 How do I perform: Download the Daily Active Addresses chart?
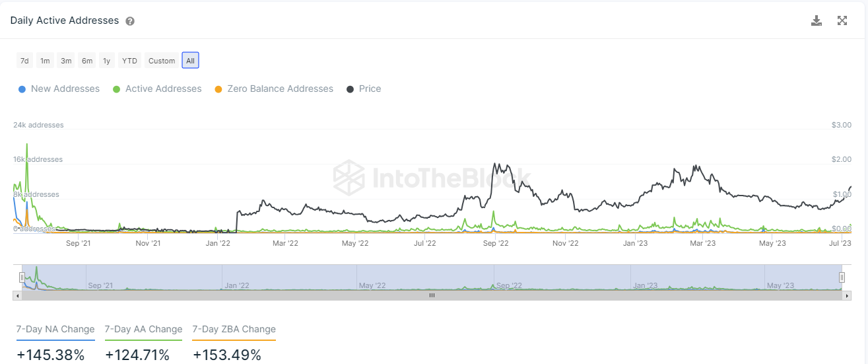817,20
